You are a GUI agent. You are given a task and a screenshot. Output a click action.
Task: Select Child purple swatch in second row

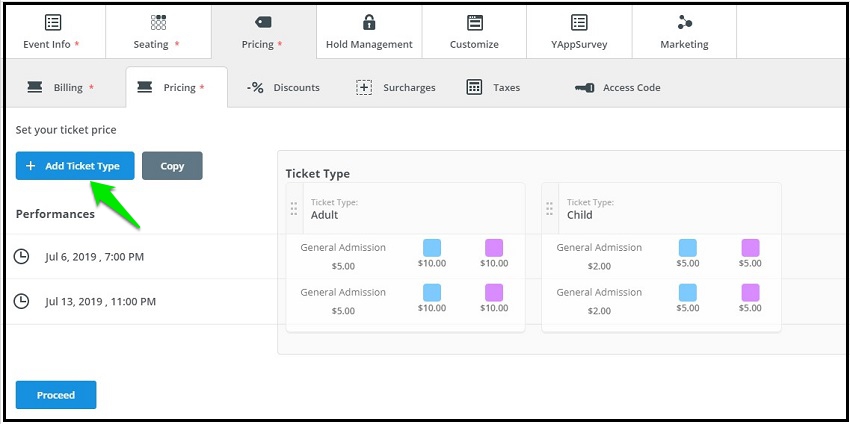coord(750,293)
